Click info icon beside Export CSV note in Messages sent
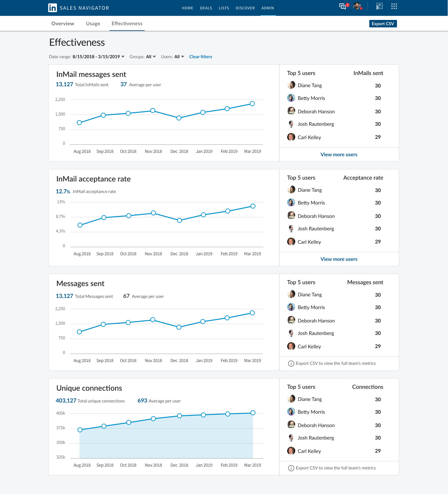This screenshot has height=494, width=448. tap(291, 364)
